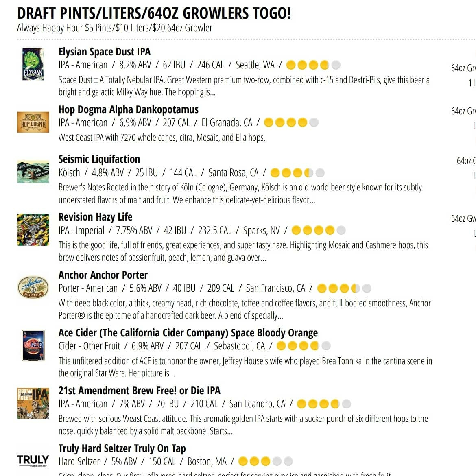Click the Elysian Space Dust star rating

[x=313, y=65]
